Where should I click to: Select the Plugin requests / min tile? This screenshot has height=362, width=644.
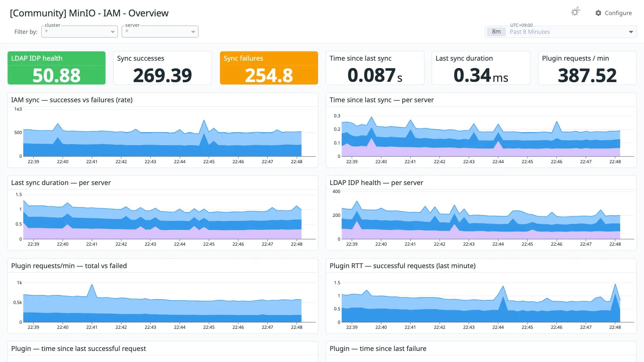point(587,68)
